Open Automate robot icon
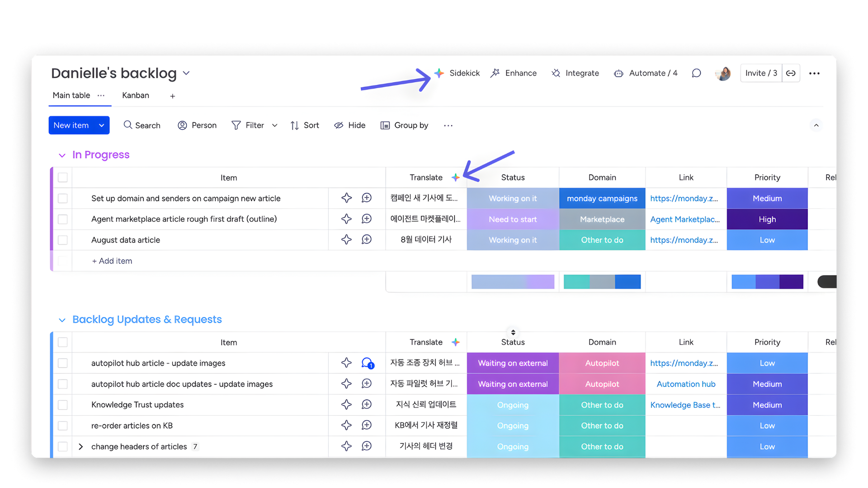Viewport: 868px width, 488px height. tap(618, 73)
